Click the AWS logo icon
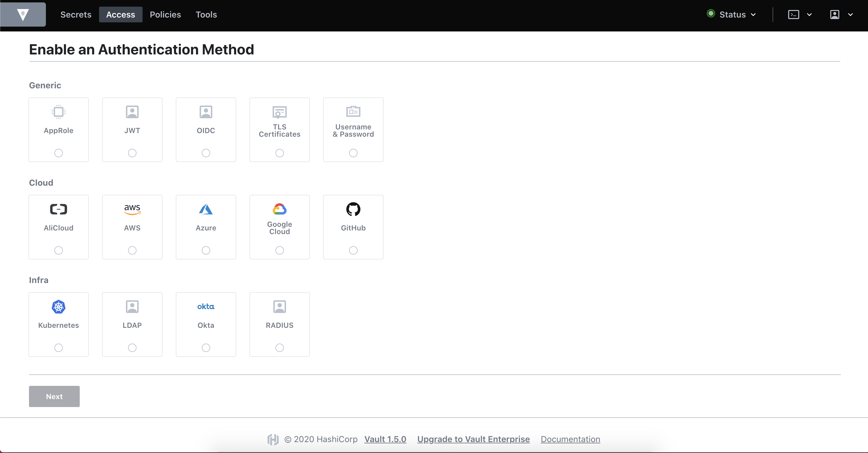This screenshot has width=868, height=453. coord(132,209)
